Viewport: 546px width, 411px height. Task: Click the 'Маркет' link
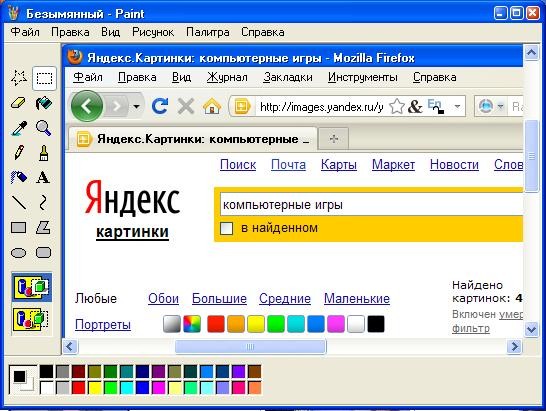tap(393, 164)
